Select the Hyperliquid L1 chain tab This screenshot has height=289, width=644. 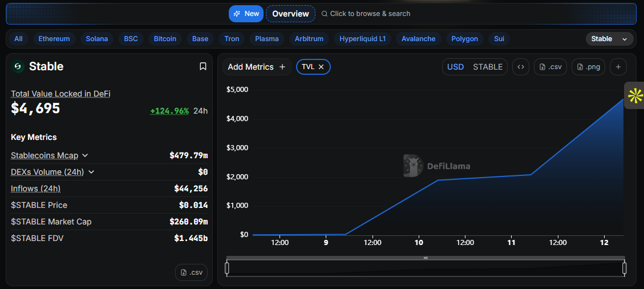[362, 39]
